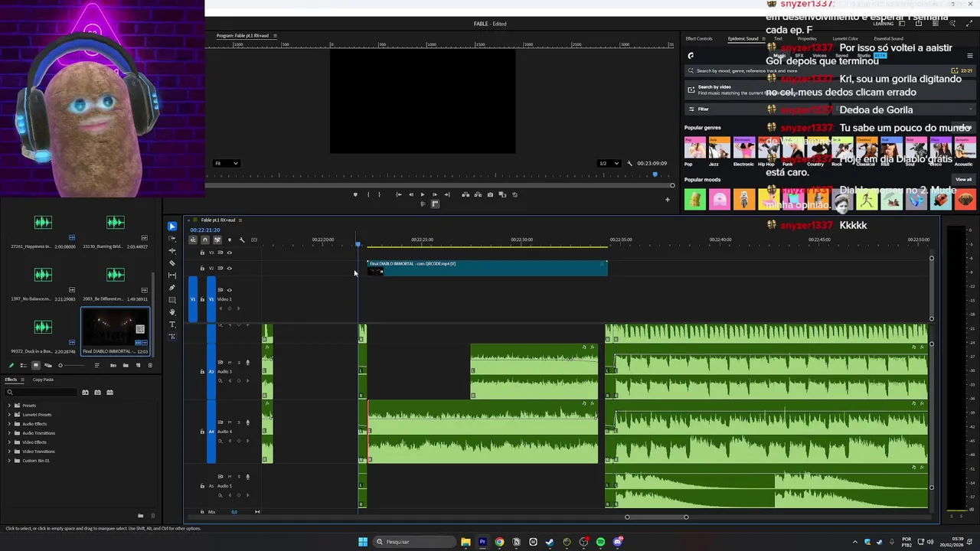This screenshot has height=551, width=980.
Task: Select the Razor tool
Action: pyautogui.click(x=172, y=263)
